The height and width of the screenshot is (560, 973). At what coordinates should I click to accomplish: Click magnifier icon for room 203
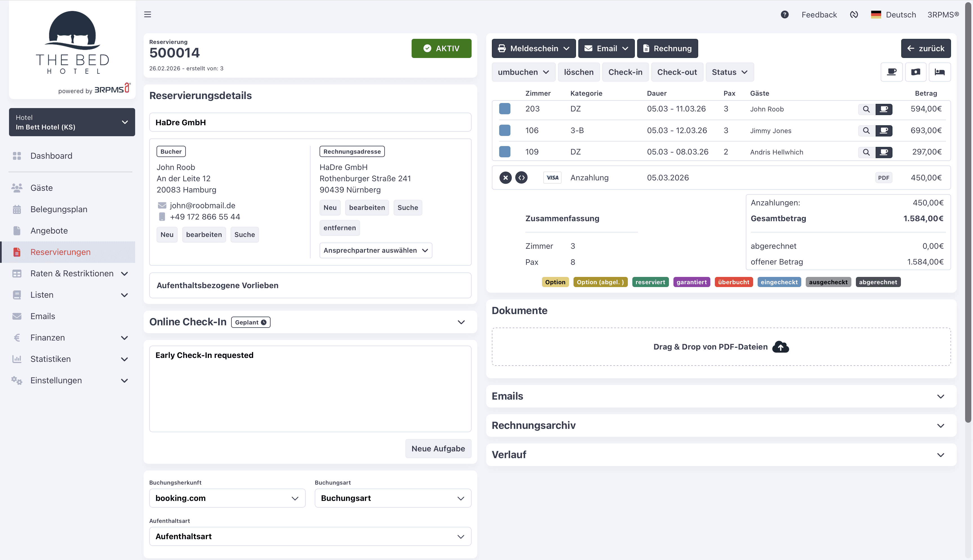click(x=866, y=109)
